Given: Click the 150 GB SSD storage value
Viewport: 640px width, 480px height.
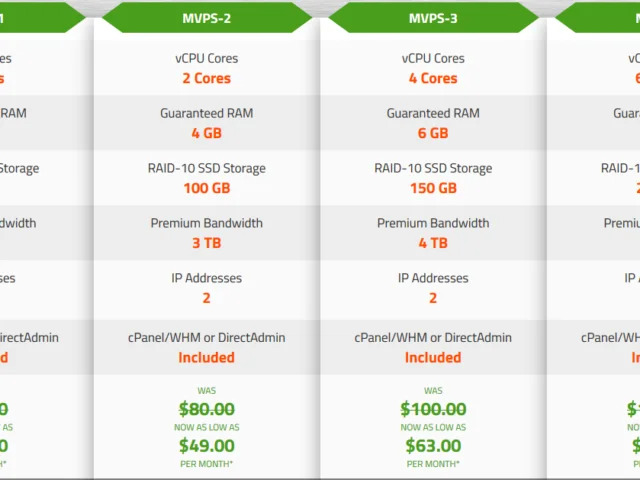Looking at the screenshot, I should tap(433, 188).
